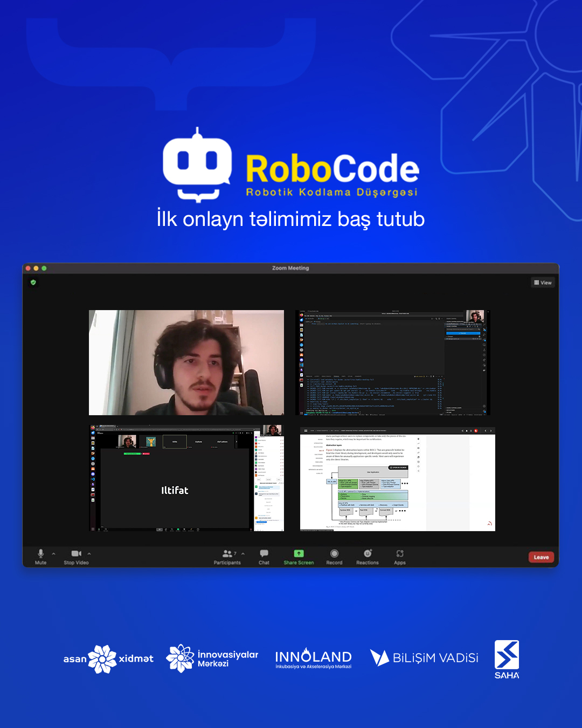582x728 pixels.
Task: Click the RoboCode robot logo
Action: pos(197,164)
